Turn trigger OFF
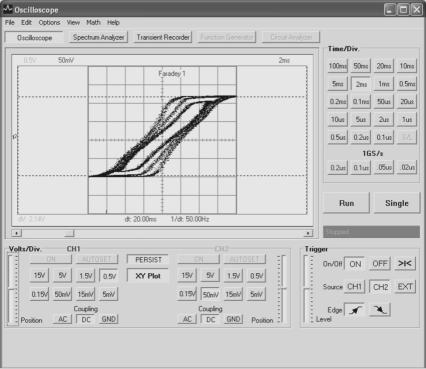Image resolution: width=426 pixels, height=369 pixels. click(x=380, y=264)
